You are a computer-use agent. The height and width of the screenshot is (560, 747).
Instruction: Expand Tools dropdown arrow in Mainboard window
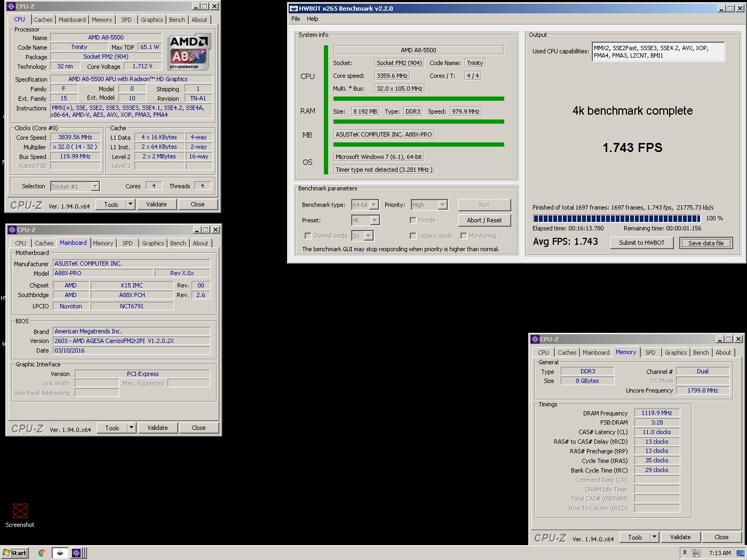coord(131,428)
